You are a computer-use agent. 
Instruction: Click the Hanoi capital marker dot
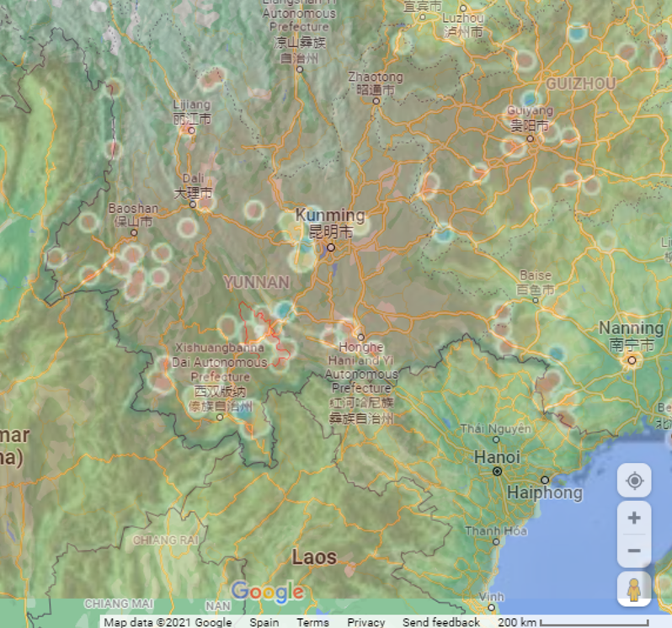(498, 471)
